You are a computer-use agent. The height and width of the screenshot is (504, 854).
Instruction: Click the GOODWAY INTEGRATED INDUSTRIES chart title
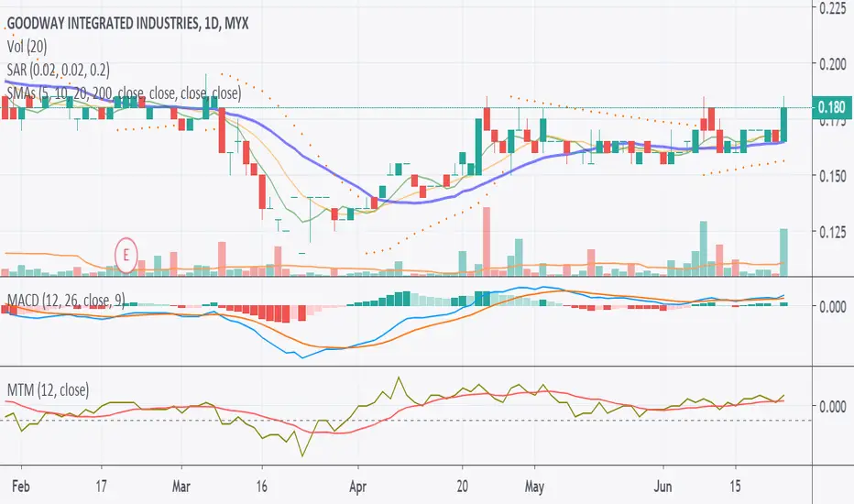pyautogui.click(x=128, y=23)
